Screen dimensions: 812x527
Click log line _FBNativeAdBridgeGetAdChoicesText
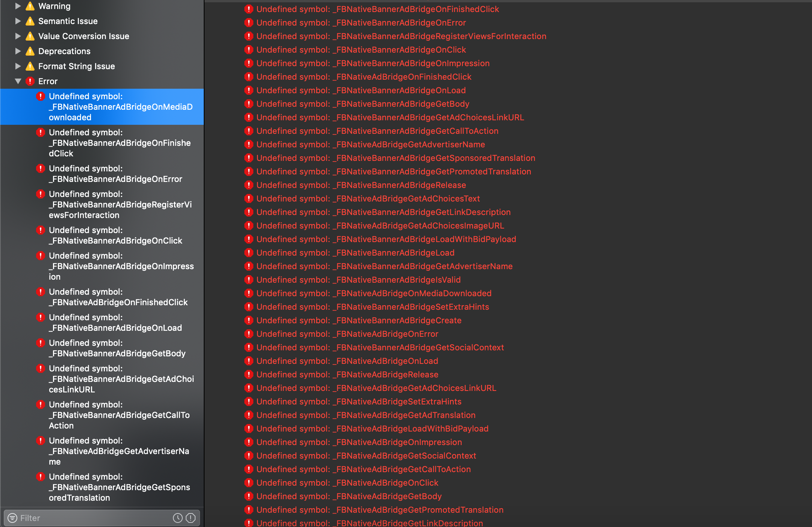[x=368, y=198]
